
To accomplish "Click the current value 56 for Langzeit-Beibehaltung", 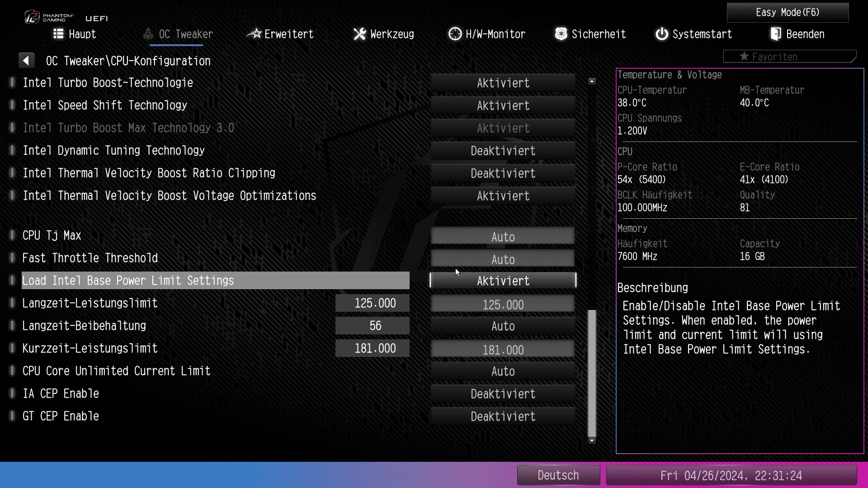I will tap(373, 326).
